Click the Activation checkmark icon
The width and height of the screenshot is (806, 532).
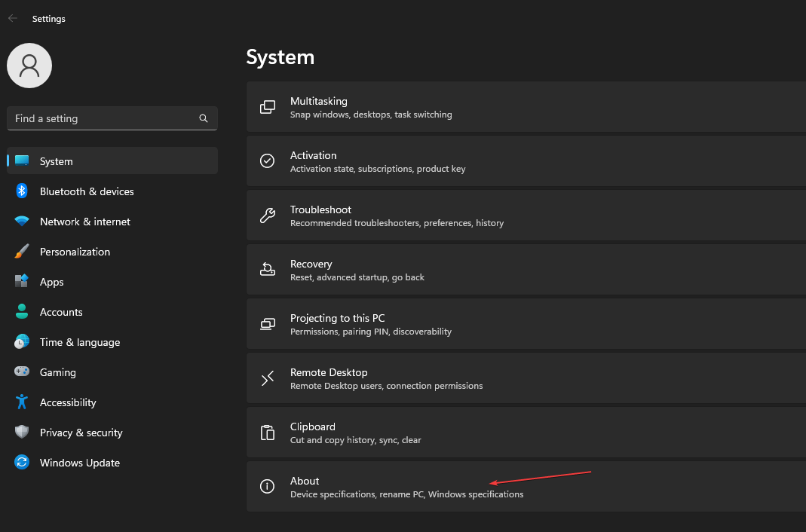pos(268,161)
